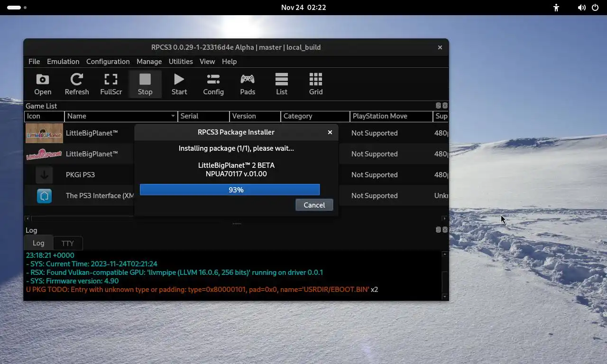Toggle FullScr fullscreen toolbar icon
The width and height of the screenshot is (607, 364).
tap(111, 84)
